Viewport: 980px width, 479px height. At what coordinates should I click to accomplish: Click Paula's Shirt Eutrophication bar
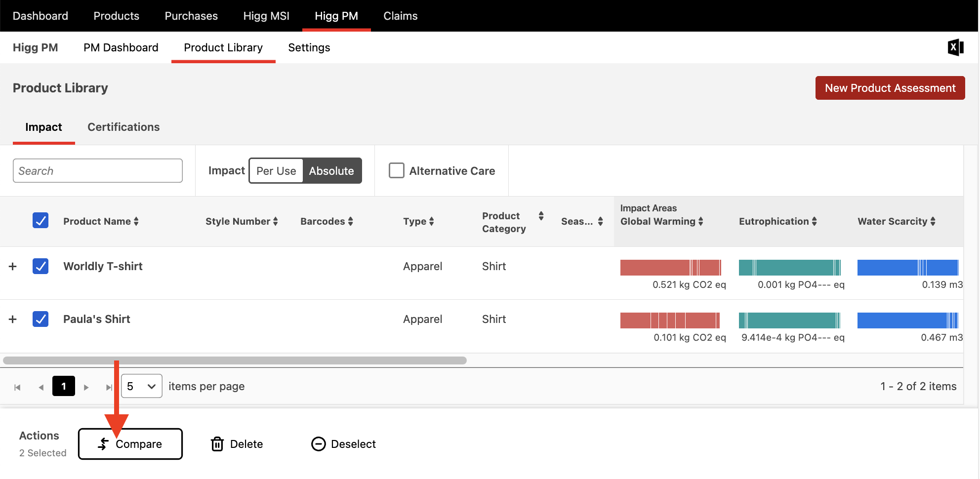pos(789,320)
